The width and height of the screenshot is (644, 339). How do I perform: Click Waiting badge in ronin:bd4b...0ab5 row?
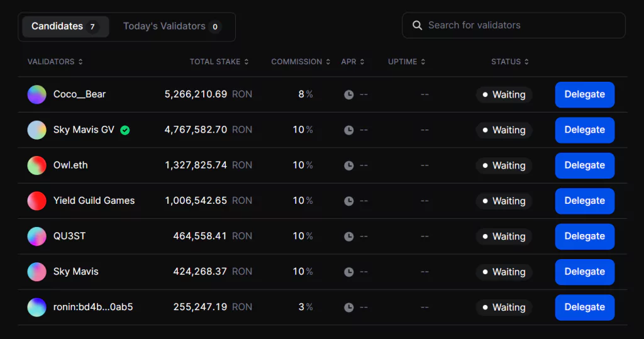(504, 308)
